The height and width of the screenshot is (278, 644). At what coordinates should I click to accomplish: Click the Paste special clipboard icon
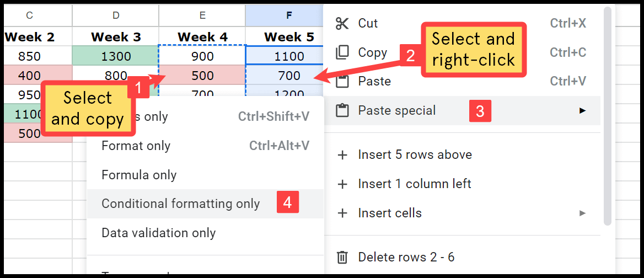342,110
